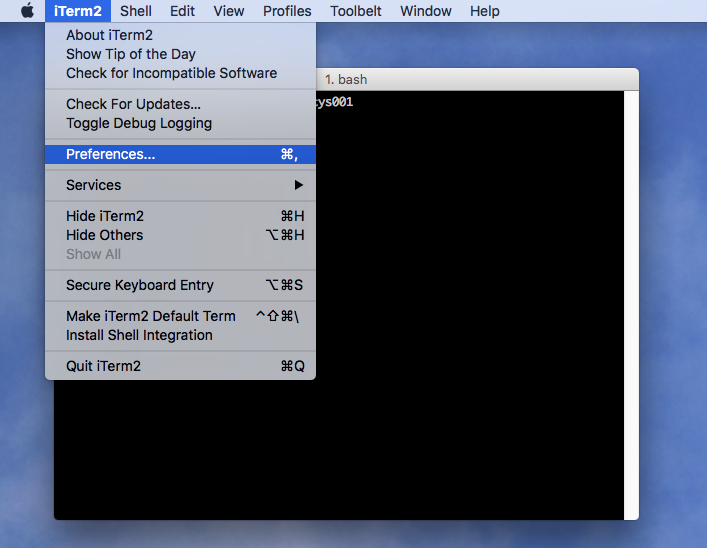The width and height of the screenshot is (707, 548).
Task: Expand the Services submenu
Action: click(x=180, y=185)
